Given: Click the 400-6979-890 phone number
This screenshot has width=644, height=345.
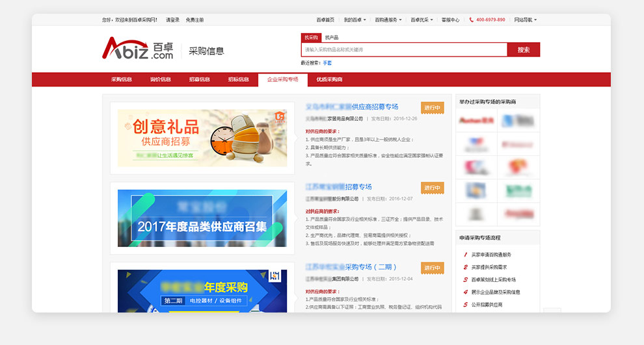Looking at the screenshot, I should (490, 19).
